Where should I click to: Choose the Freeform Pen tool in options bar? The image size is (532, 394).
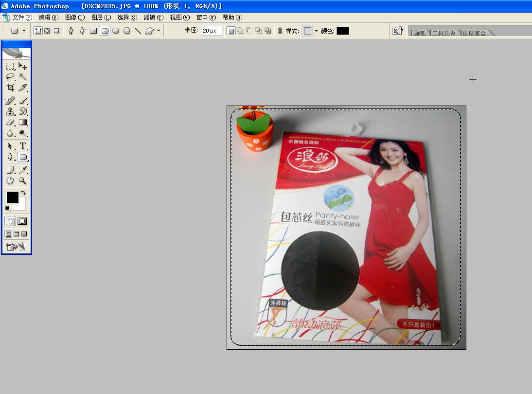(x=83, y=31)
